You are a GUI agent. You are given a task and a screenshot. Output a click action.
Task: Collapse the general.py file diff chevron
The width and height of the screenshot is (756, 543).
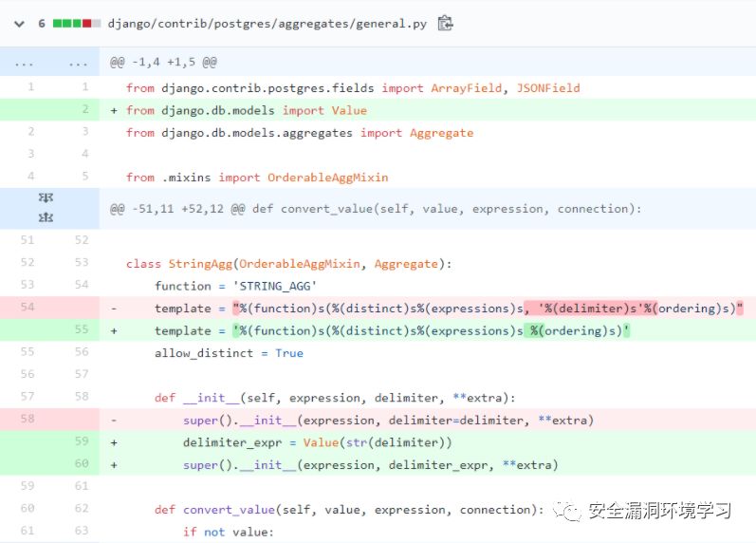[19, 24]
